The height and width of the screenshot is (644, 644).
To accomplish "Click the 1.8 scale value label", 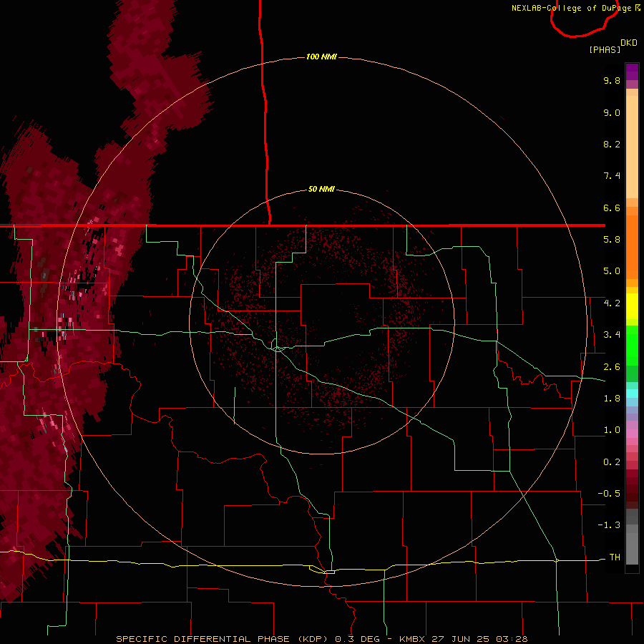I will [x=612, y=399].
